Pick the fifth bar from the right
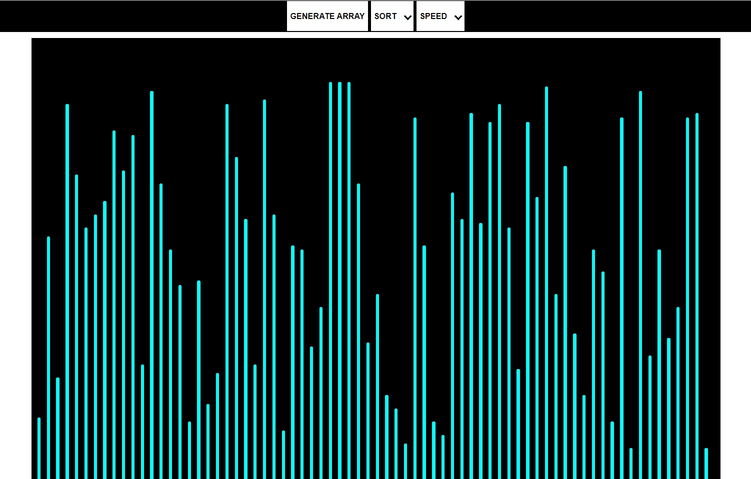The image size is (751, 479). click(x=669, y=408)
